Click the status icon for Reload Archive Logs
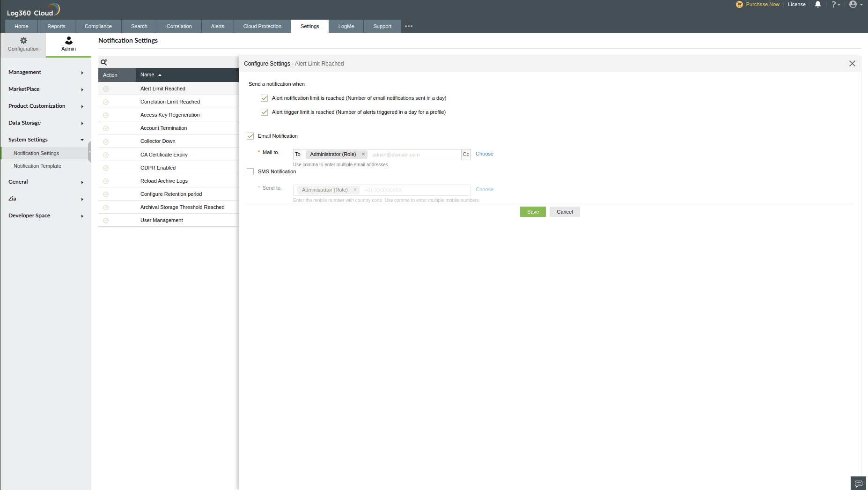Viewport: 868px width, 490px height. pyautogui.click(x=106, y=181)
